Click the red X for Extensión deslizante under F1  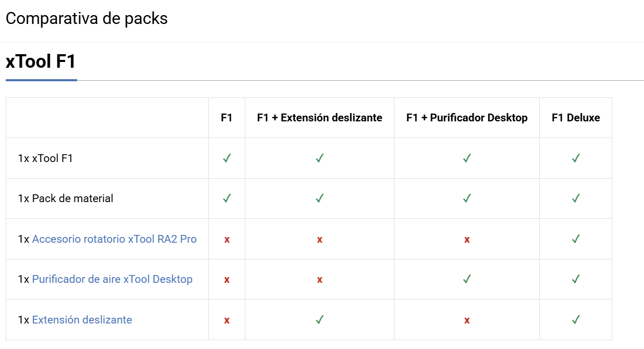227,320
